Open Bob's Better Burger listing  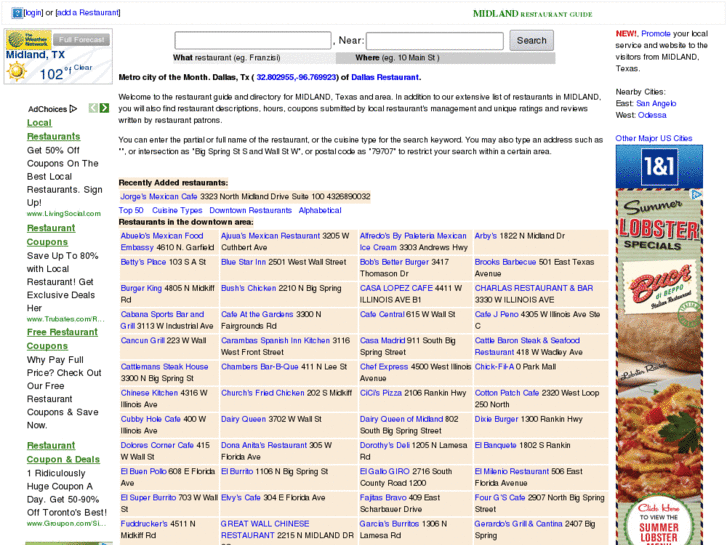pyautogui.click(x=395, y=262)
